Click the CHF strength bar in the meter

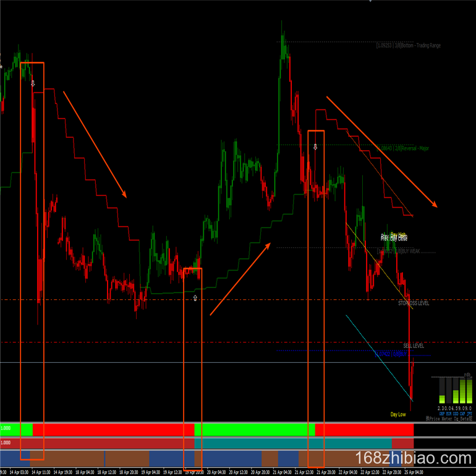tap(462, 391)
